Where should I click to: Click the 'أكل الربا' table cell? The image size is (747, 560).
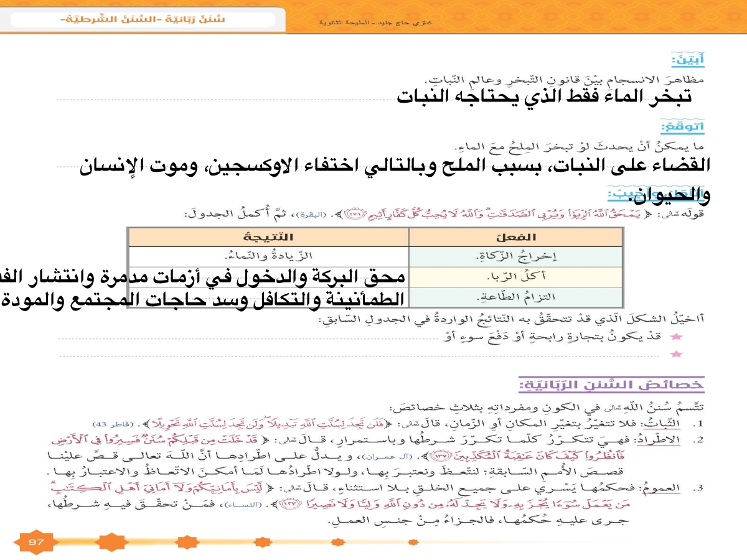pos(517,276)
